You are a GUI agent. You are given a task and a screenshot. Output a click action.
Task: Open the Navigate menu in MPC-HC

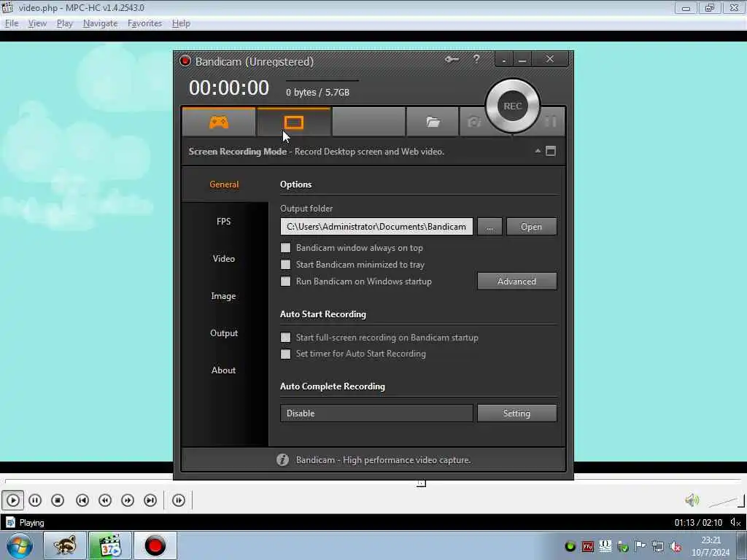coord(100,23)
